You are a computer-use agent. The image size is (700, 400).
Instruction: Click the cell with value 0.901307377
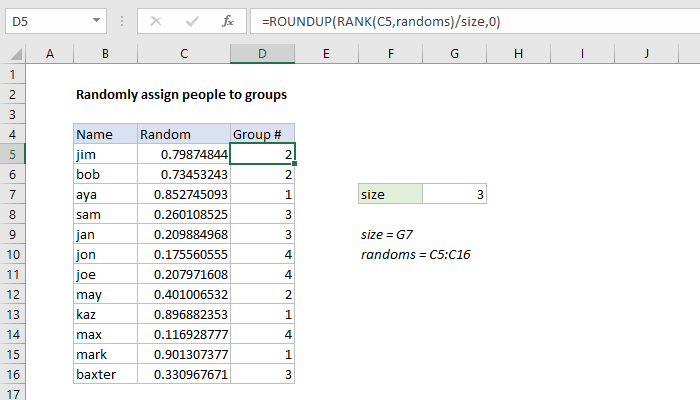pos(183,355)
